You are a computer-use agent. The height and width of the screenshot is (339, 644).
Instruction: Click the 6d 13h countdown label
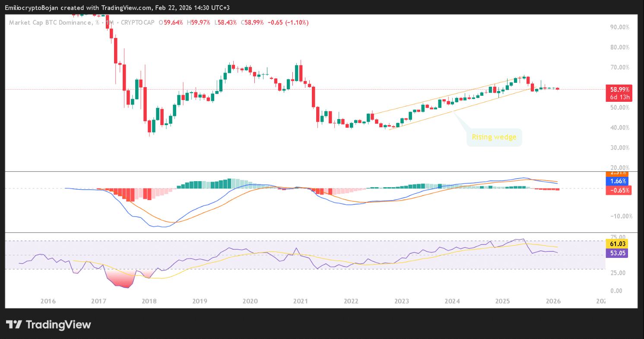click(x=619, y=97)
